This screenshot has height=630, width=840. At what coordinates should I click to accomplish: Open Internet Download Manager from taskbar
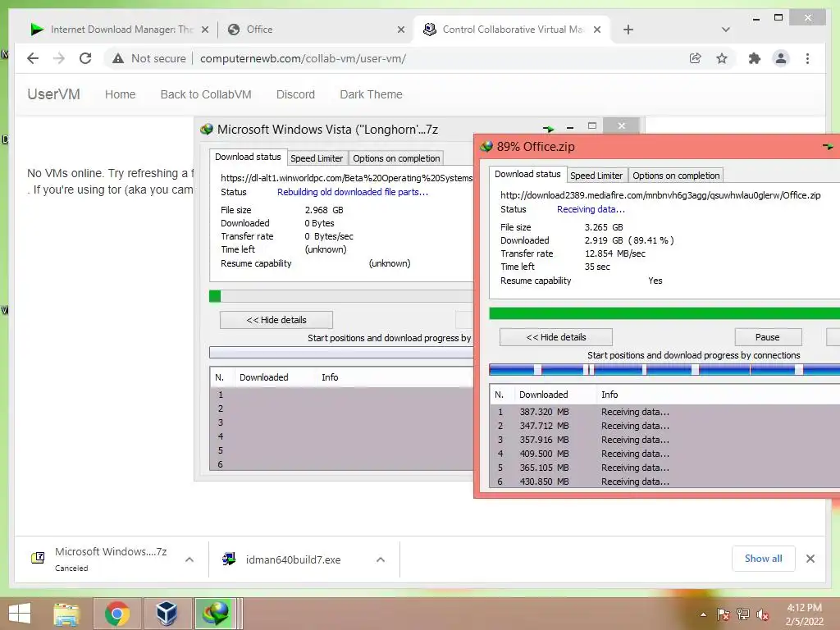point(216,614)
